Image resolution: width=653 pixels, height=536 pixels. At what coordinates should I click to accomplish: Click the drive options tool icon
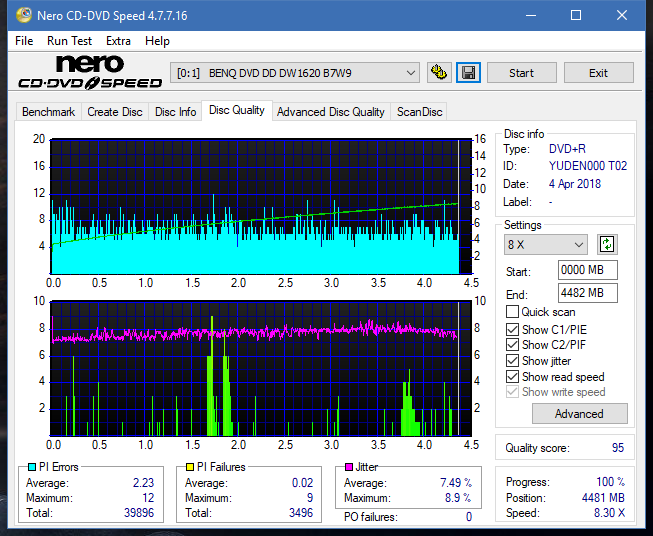pyautogui.click(x=439, y=73)
